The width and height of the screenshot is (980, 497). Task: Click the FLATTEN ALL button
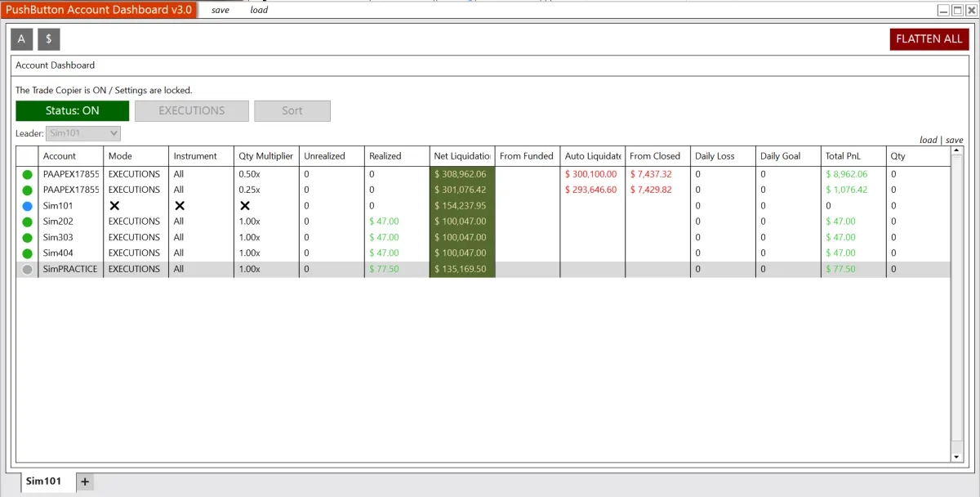[x=929, y=39]
